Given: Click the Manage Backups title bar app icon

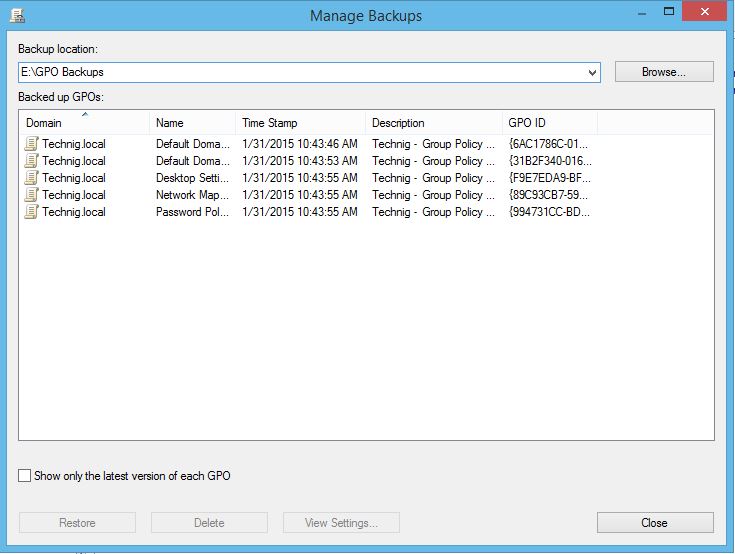Looking at the screenshot, I should pyautogui.click(x=17, y=15).
